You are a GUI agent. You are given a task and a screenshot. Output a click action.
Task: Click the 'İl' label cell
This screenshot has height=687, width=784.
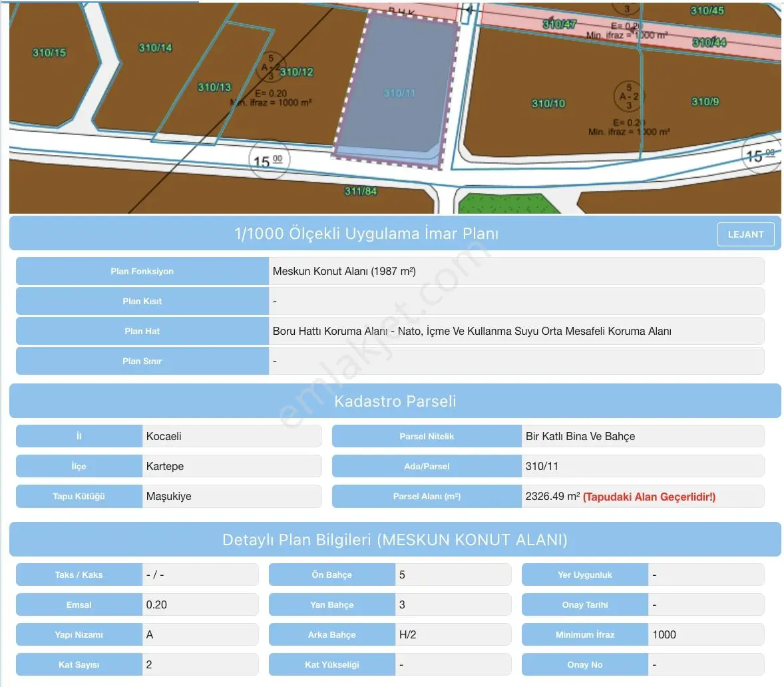79,436
